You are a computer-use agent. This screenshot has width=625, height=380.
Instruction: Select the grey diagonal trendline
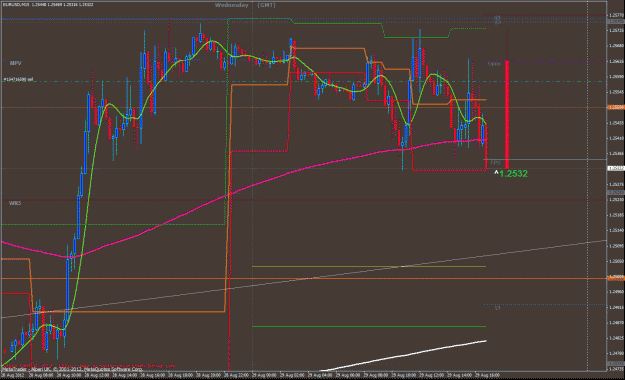click(303, 279)
